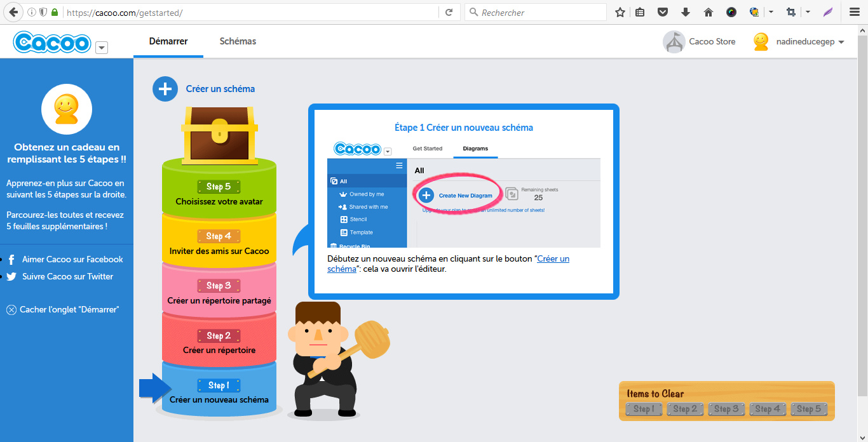Screen dimensions: 868x442
Task: Bookmark this page with the star icon
Action: 620,12
